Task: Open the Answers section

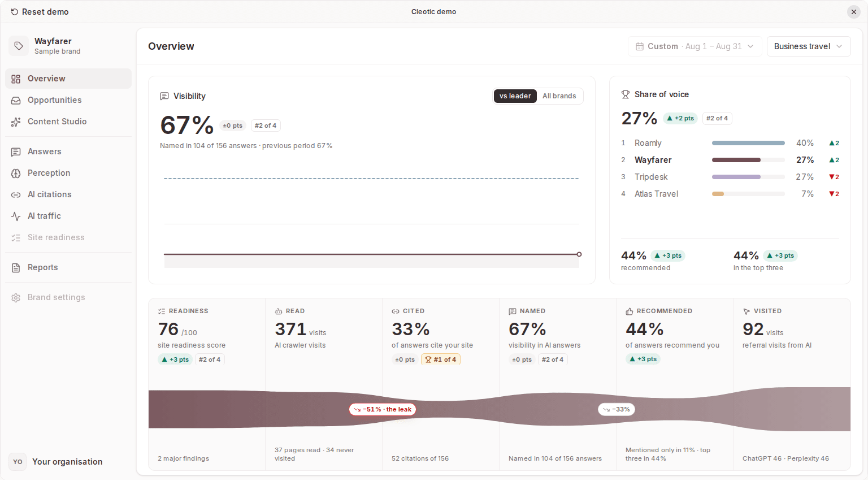Action: point(68,151)
